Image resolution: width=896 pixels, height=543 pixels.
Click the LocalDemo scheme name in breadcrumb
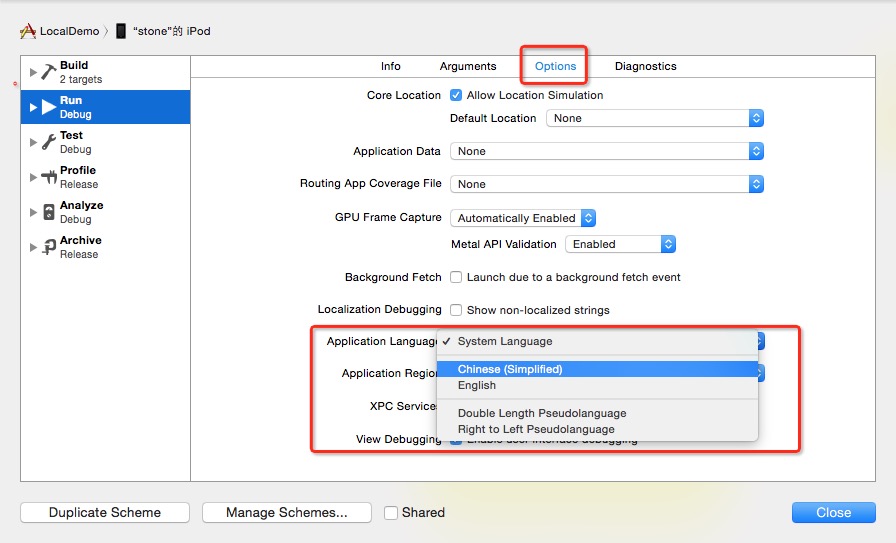coord(70,31)
